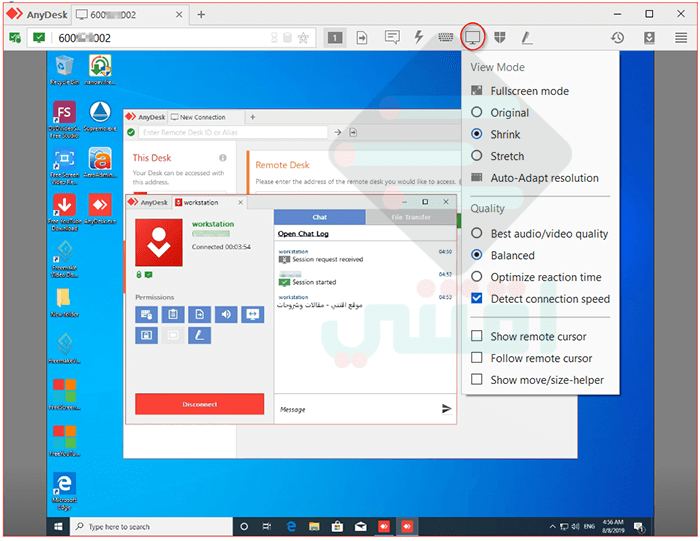Click Open Chat Log link
700x541 pixels.
(x=303, y=233)
